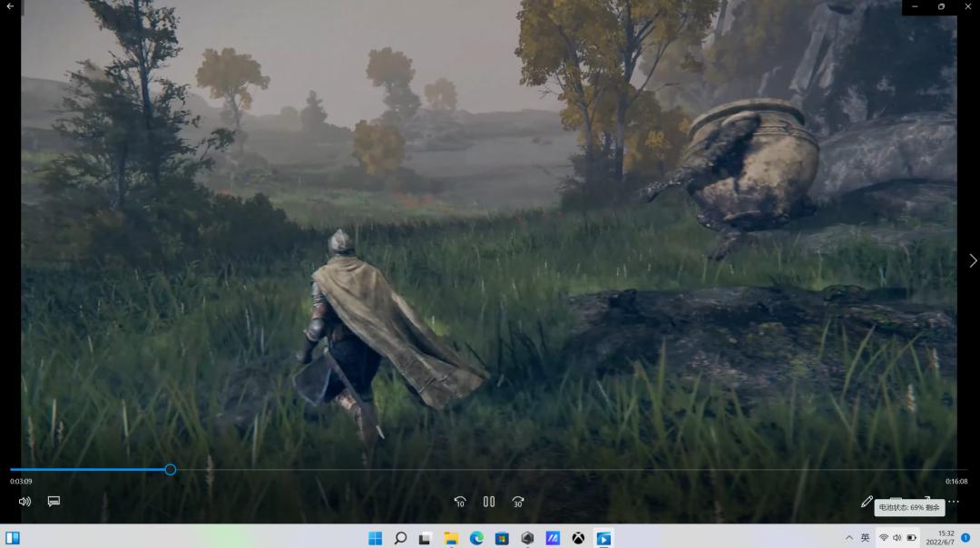The width and height of the screenshot is (980, 548).
Task: Click the seek bar playhead handle
Action: (x=170, y=470)
